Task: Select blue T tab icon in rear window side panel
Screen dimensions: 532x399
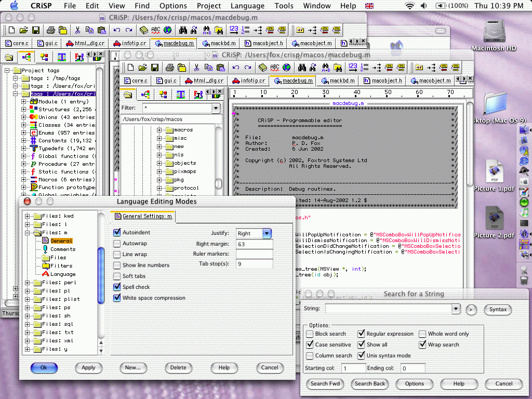Action: 62,57
